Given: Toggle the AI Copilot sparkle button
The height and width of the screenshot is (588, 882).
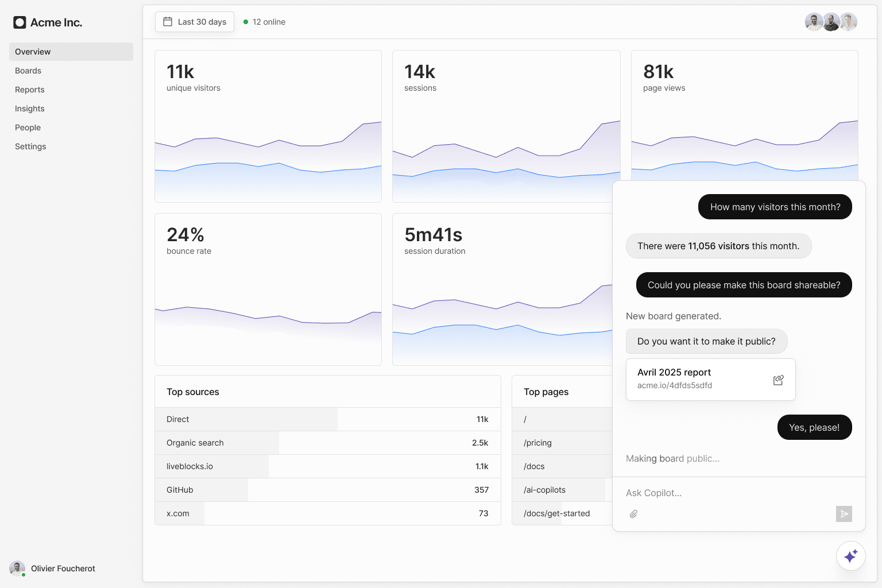Looking at the screenshot, I should (x=850, y=556).
